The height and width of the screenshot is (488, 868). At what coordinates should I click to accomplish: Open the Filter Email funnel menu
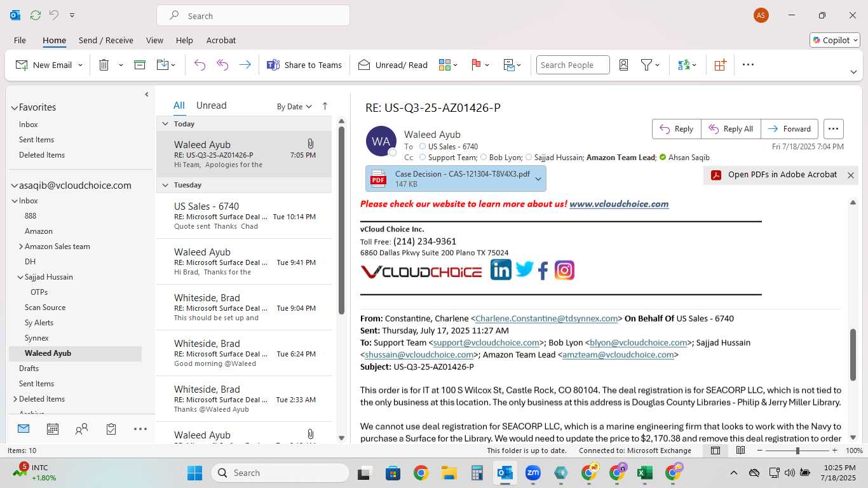tap(650, 65)
